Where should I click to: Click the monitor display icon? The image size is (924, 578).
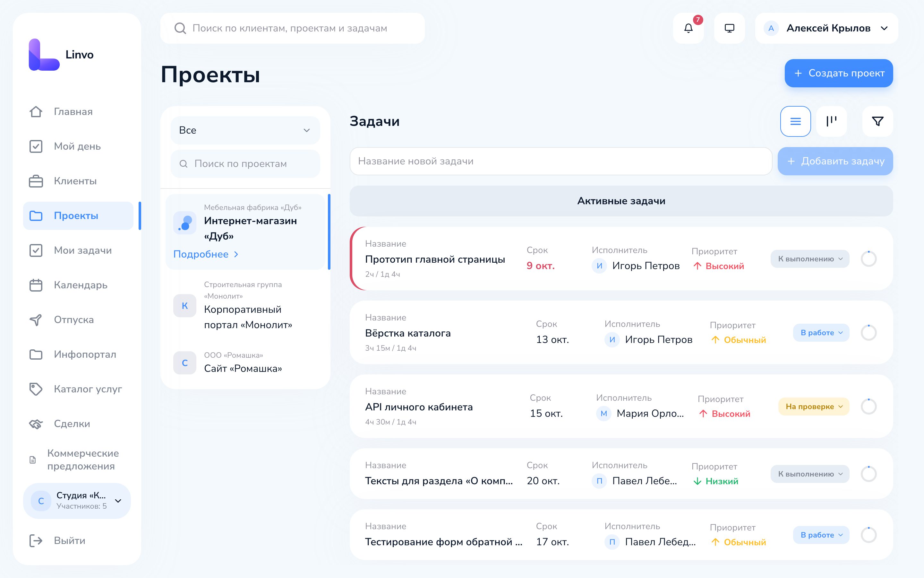coord(729,28)
